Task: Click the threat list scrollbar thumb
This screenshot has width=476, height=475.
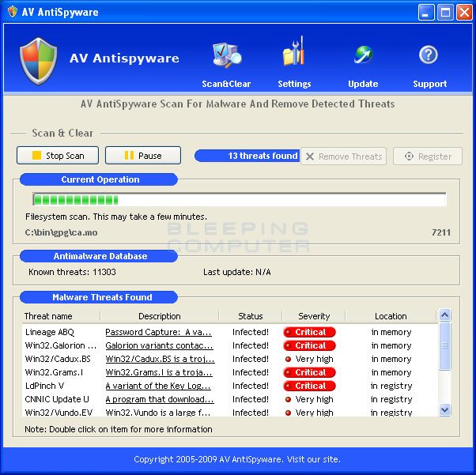Action: (x=444, y=346)
